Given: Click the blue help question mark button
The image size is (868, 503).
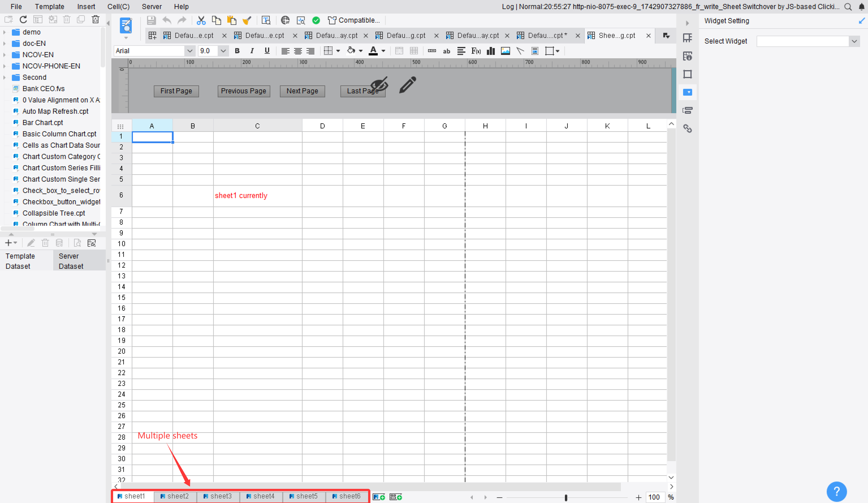Looking at the screenshot, I should 836,492.
